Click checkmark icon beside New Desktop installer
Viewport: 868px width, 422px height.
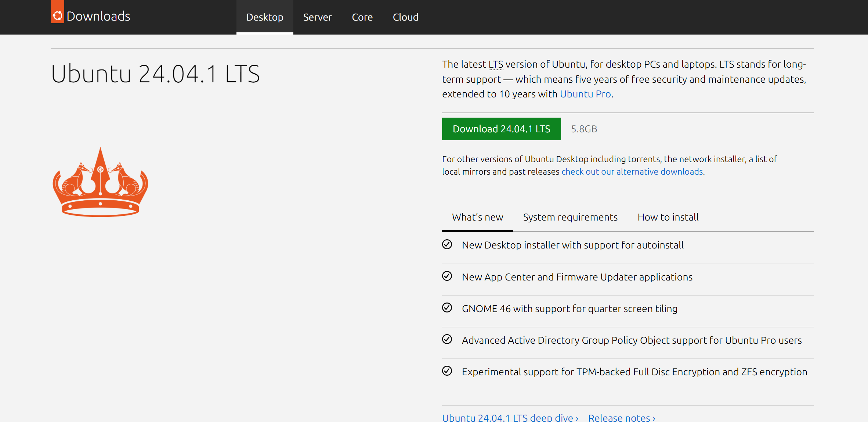point(447,244)
